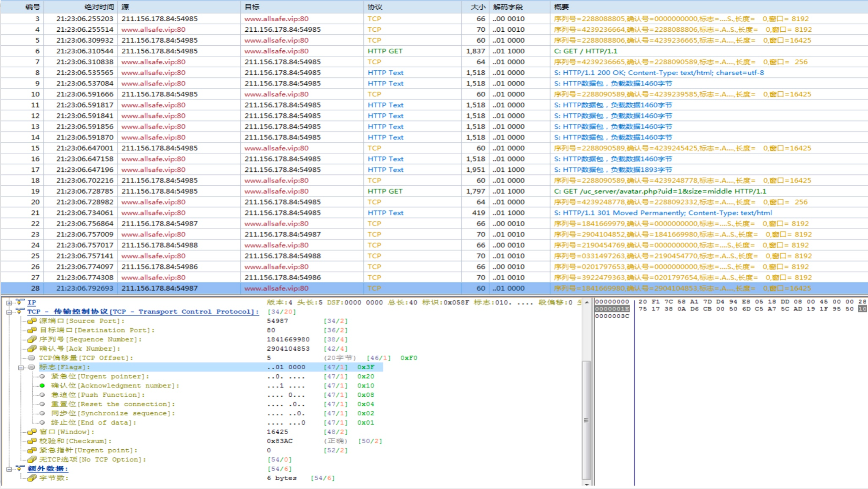Select the green Acknowledgment number flag indicator

point(42,386)
